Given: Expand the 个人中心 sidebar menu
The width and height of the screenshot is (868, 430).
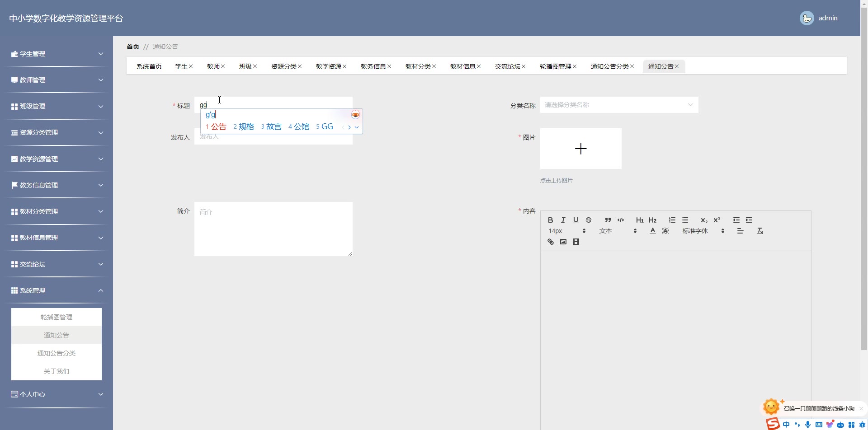Looking at the screenshot, I should (57, 394).
